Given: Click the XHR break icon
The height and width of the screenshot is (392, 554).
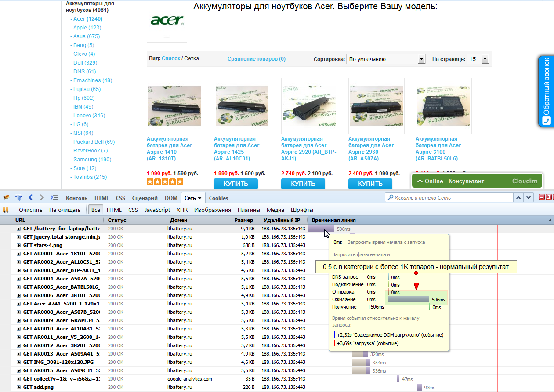Looking at the screenshot, I should (x=6, y=210).
